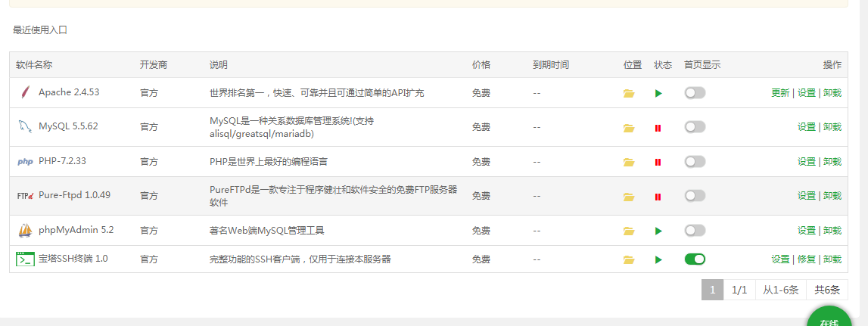Click 卸载 for Apache 2.4.53
This screenshot has width=868, height=326.
(x=832, y=93)
